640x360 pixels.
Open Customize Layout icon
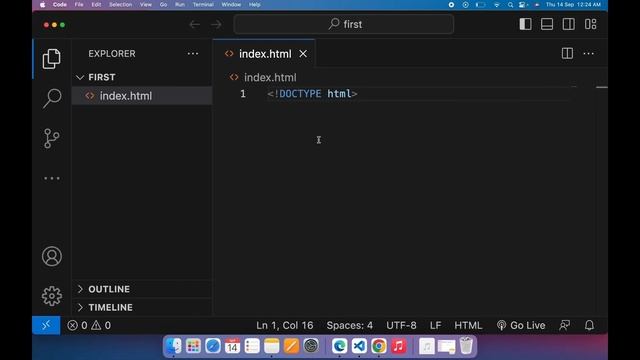(x=590, y=24)
